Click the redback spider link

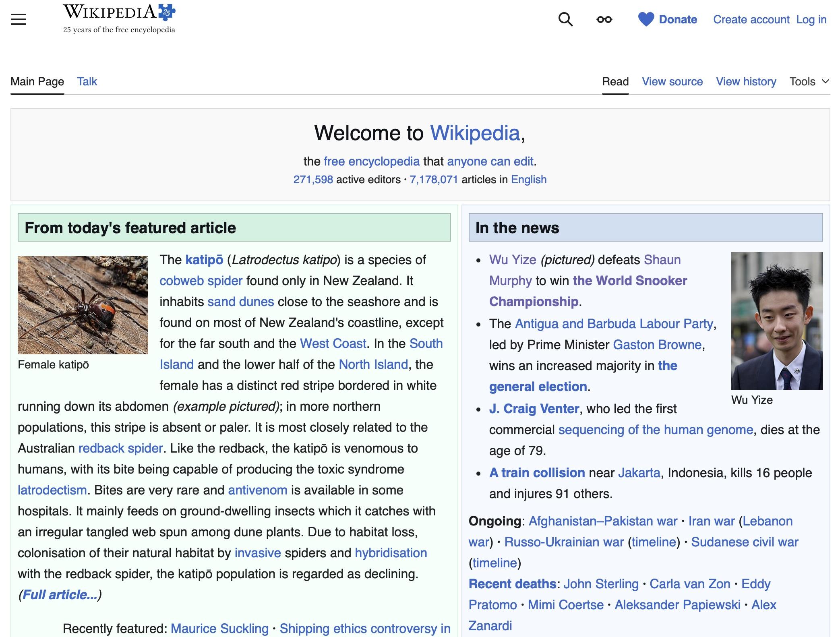point(120,448)
